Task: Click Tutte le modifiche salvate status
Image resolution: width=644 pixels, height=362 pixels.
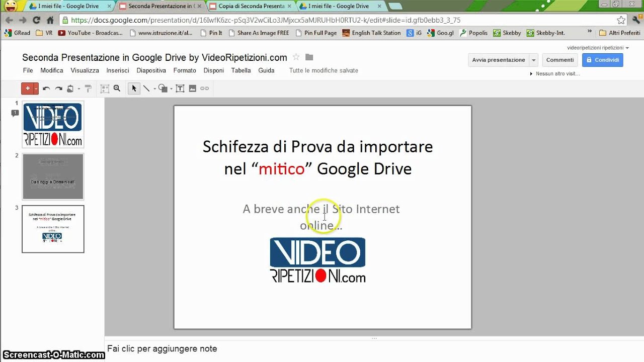Action: coord(324,70)
